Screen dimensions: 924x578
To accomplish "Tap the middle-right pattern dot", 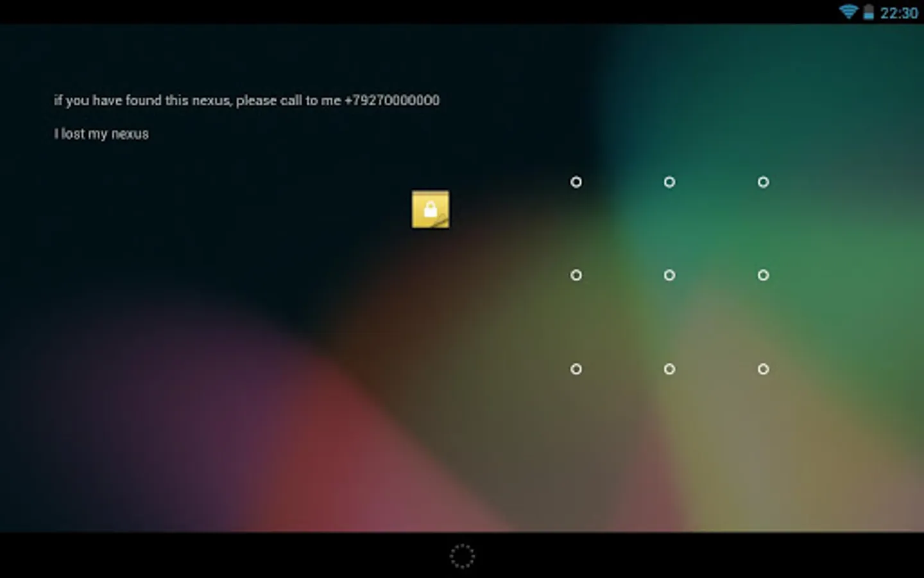I will pos(763,276).
